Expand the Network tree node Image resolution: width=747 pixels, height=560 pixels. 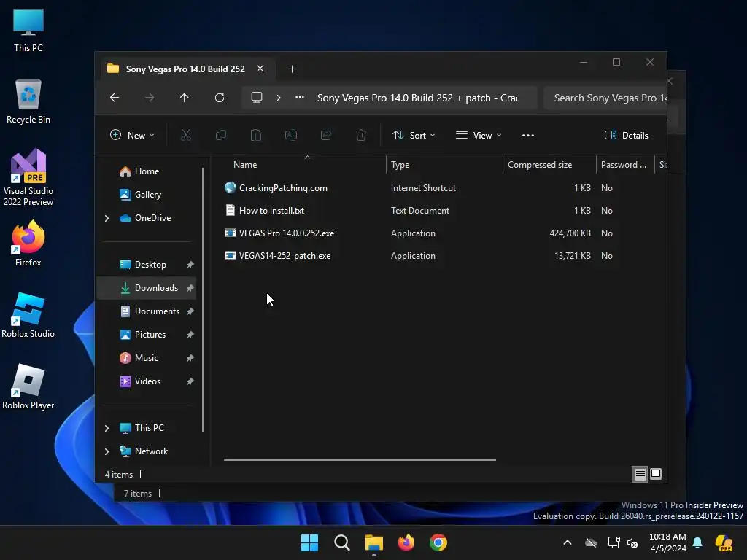click(107, 451)
